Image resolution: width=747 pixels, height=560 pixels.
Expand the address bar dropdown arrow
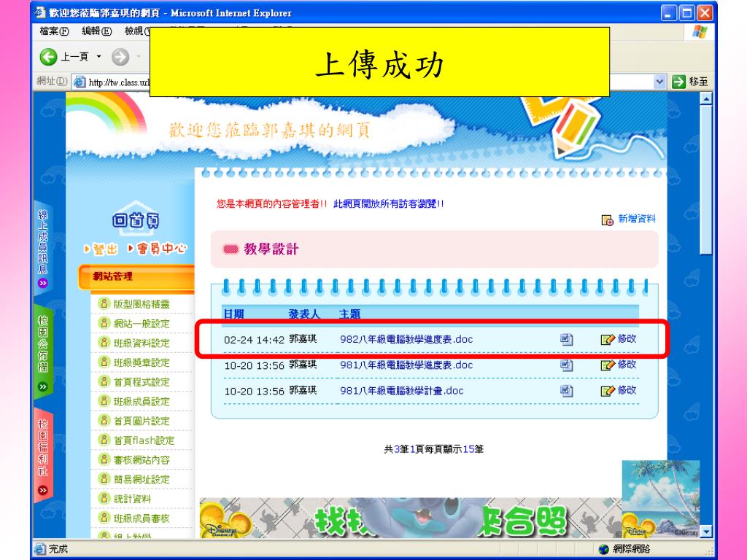[x=659, y=82]
